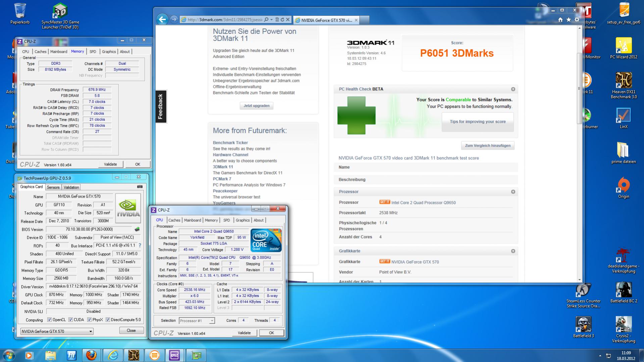
Task: Click browser refresh icon in address bar
Action: [x=282, y=20]
